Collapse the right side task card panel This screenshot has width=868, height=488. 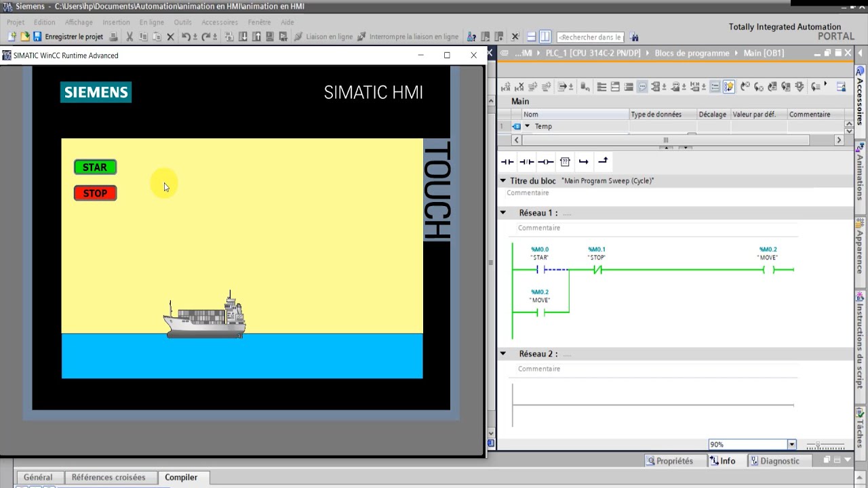860,52
